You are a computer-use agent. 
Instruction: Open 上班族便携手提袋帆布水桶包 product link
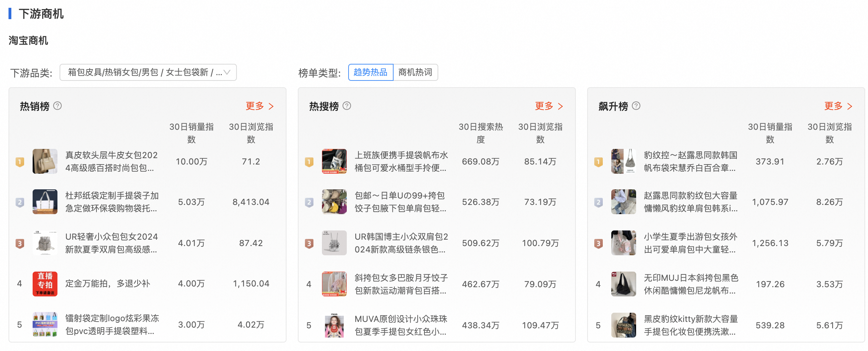pos(401,161)
